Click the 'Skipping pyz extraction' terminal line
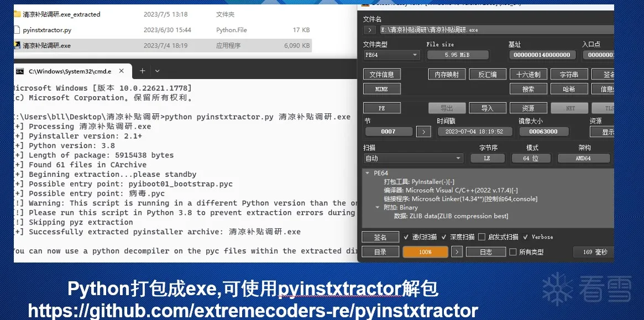644x320 pixels. [x=74, y=222]
